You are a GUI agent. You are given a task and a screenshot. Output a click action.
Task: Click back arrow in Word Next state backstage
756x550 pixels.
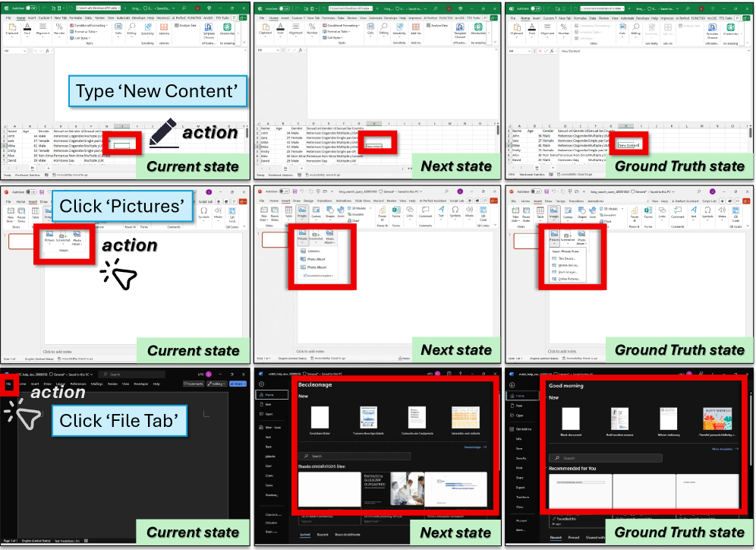(261, 384)
